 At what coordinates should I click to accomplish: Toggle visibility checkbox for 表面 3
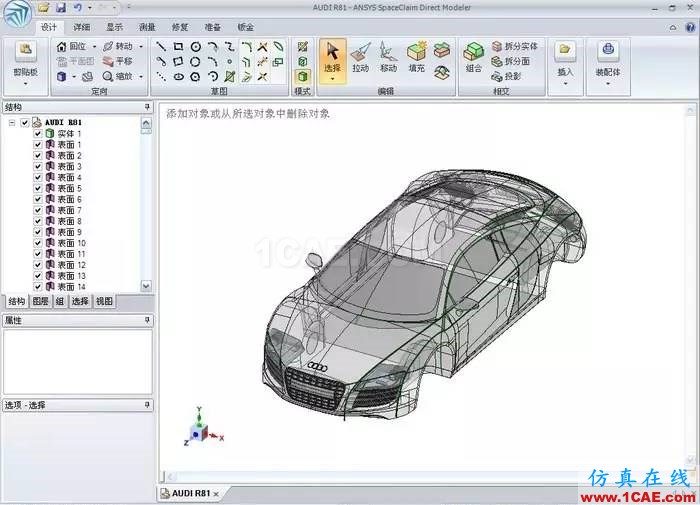coord(38,167)
